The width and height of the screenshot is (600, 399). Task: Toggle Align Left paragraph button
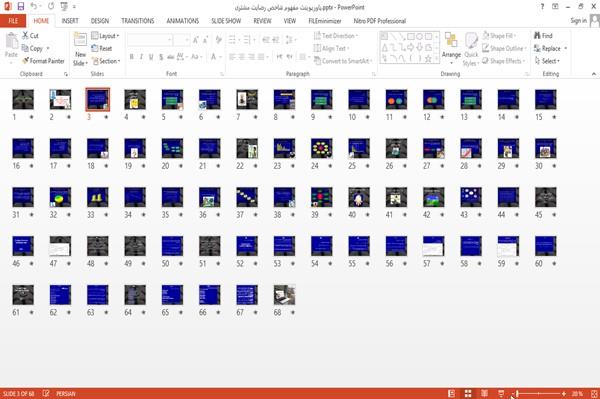point(232,57)
